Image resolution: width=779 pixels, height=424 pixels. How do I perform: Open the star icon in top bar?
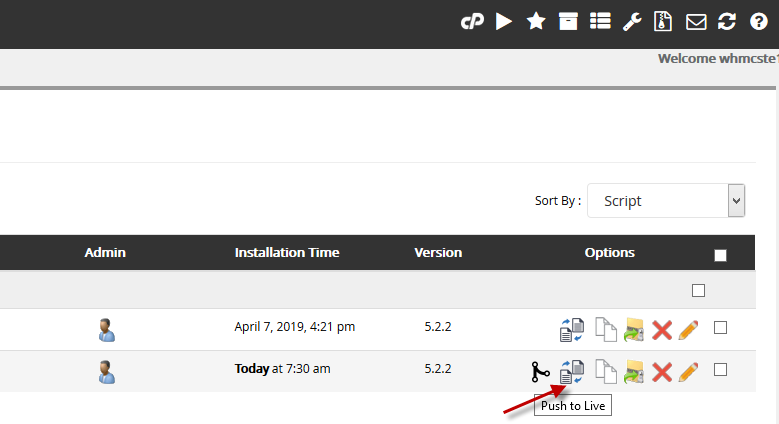[x=536, y=21]
